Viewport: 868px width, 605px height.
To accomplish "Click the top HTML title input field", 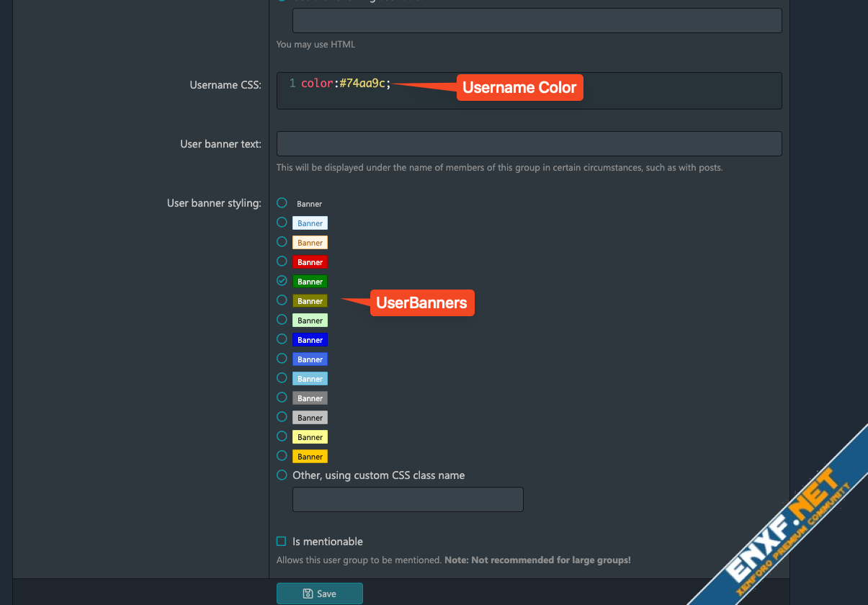I will click(537, 20).
